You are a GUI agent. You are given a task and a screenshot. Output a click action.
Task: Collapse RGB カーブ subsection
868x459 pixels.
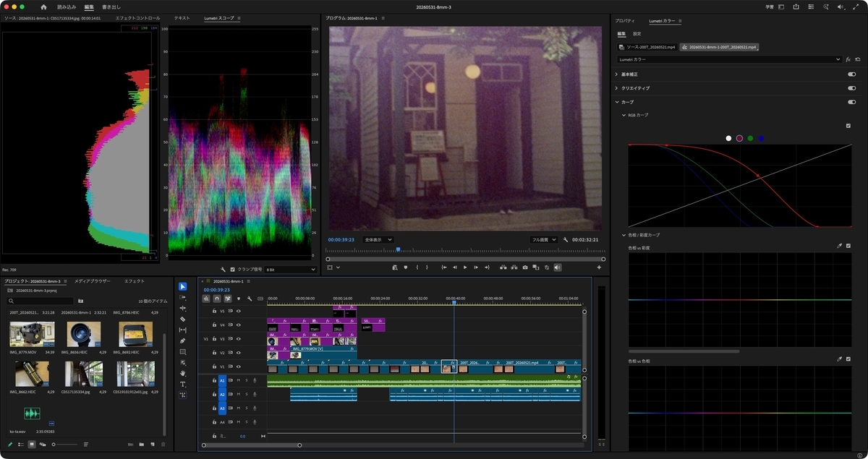click(624, 114)
